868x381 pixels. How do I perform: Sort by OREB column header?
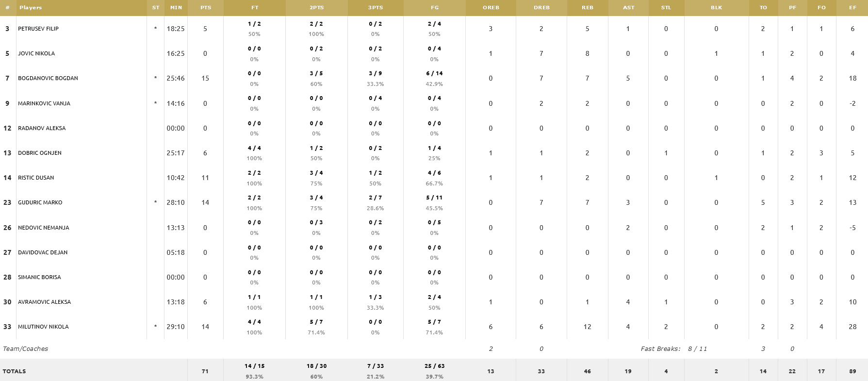(x=491, y=8)
